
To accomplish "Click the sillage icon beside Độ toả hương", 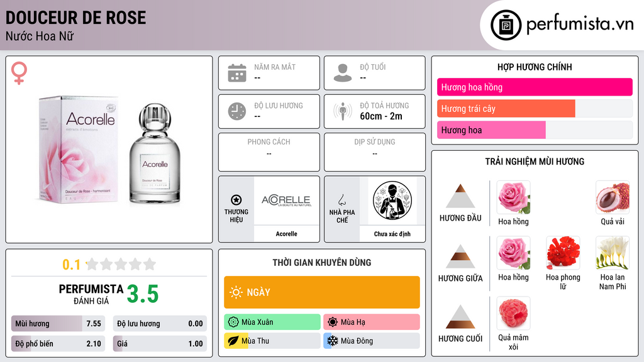I will [343, 111].
